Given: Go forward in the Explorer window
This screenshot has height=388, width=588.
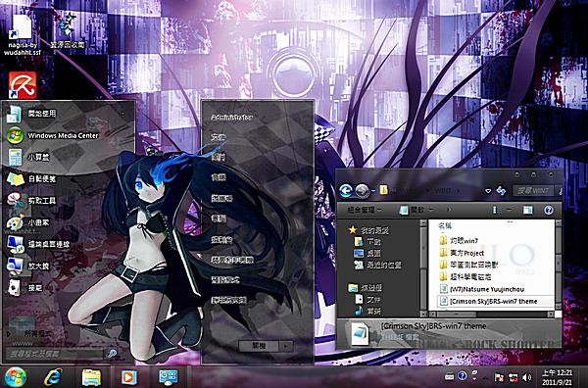Looking at the screenshot, I should click(x=362, y=191).
